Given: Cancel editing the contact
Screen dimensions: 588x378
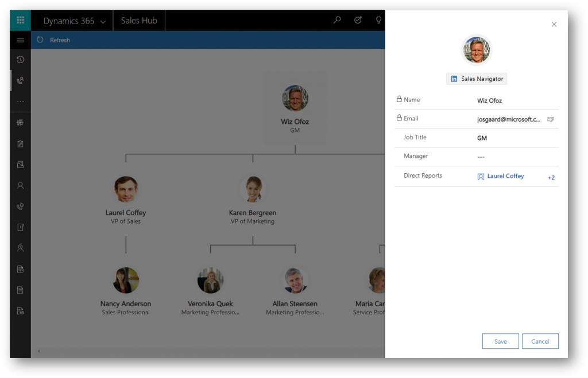Looking at the screenshot, I should (540, 341).
